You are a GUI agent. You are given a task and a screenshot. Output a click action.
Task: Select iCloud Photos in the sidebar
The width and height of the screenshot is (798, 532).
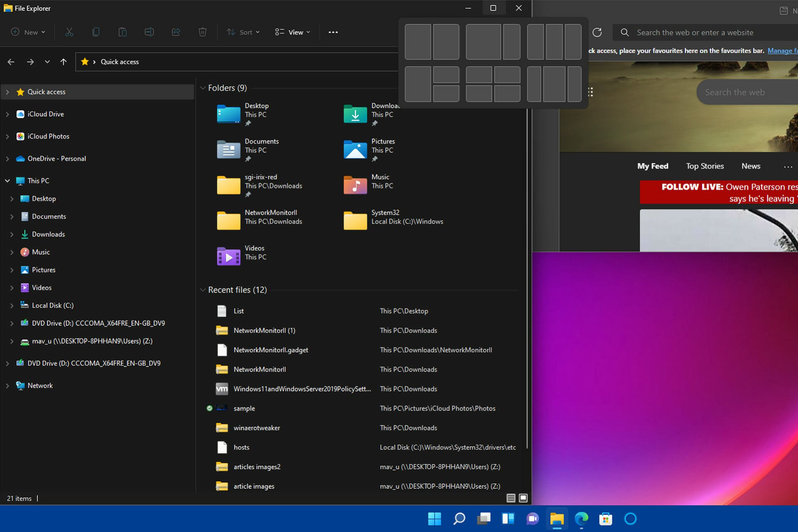(x=48, y=136)
